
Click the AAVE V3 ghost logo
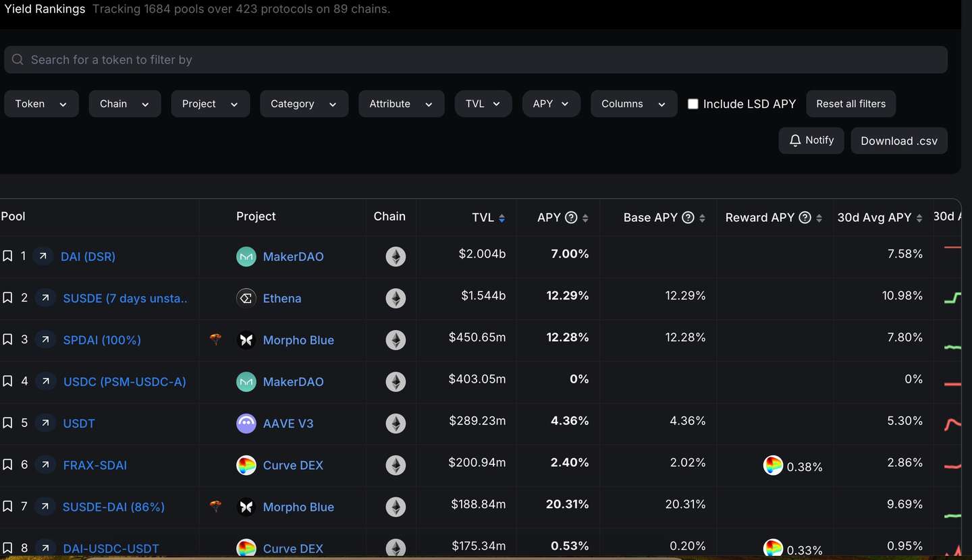pyautogui.click(x=246, y=424)
